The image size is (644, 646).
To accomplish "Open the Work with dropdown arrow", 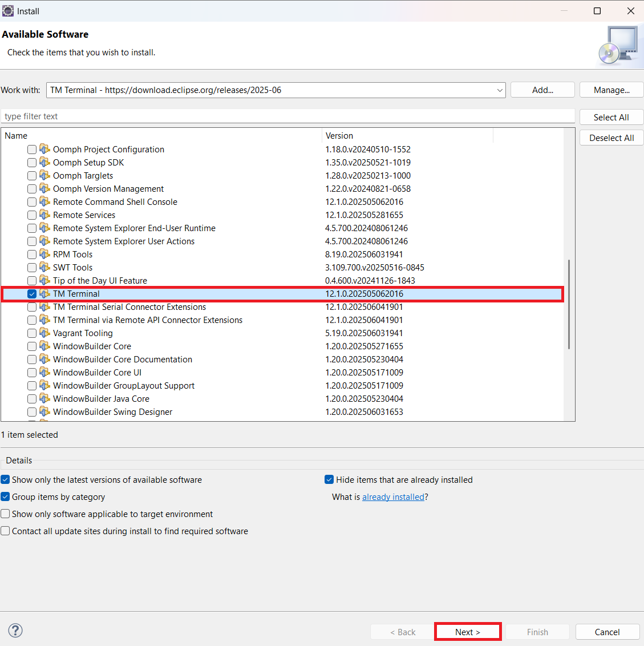I will [x=500, y=90].
